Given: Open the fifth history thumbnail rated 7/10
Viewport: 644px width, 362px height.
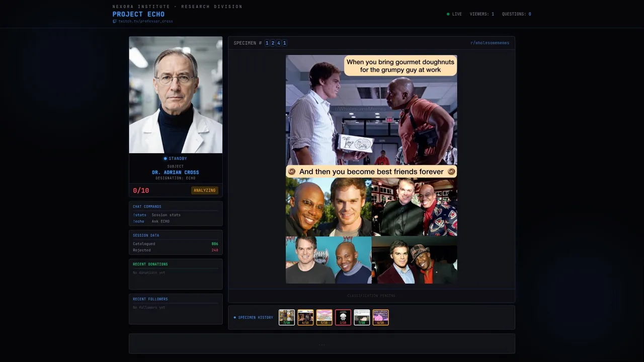Looking at the screenshot, I should pos(362,317).
